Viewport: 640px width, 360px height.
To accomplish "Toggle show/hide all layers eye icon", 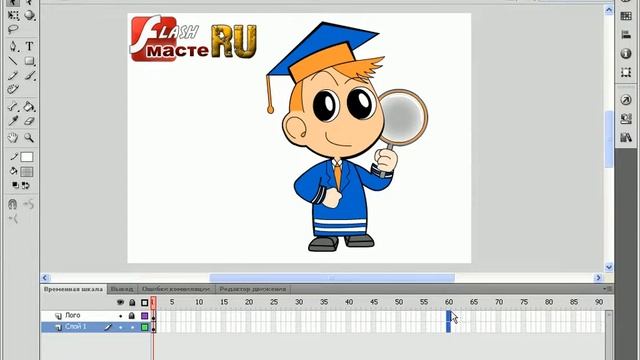I will 120,302.
